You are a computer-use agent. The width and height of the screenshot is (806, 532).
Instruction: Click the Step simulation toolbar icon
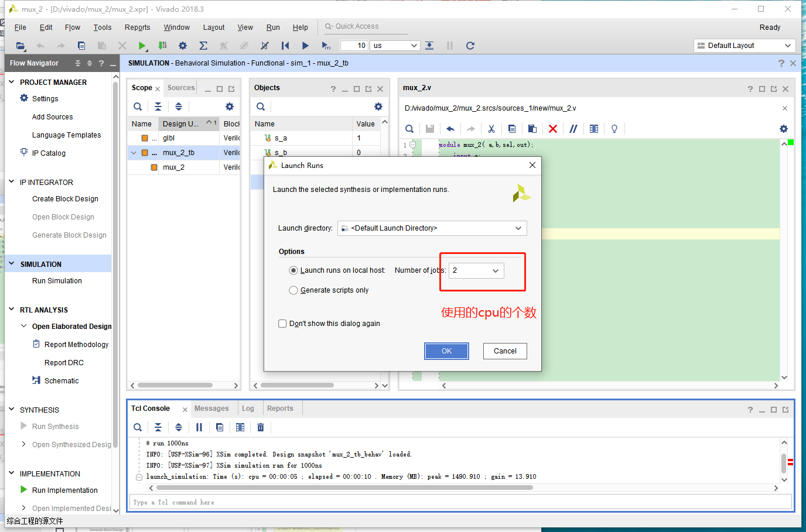pos(429,46)
